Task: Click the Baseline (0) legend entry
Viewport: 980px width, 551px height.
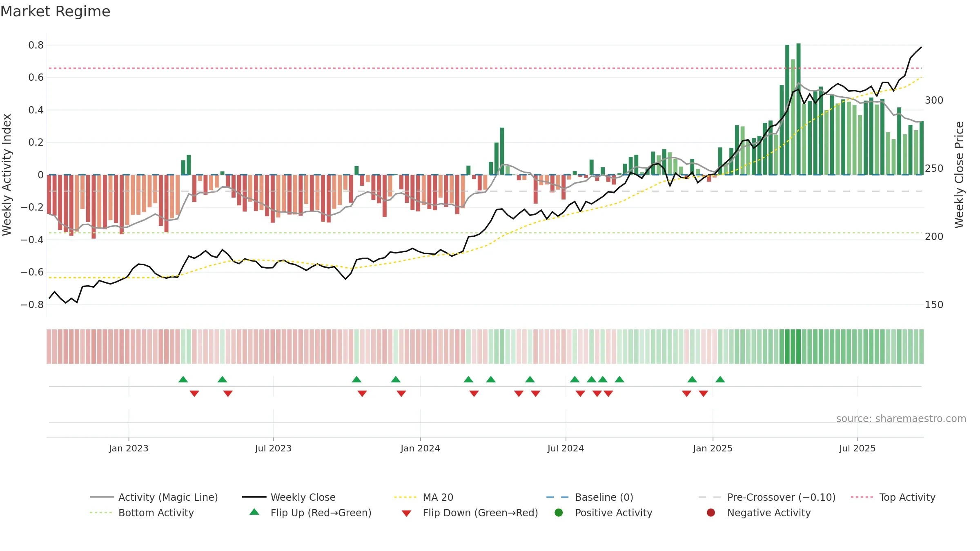Action: pos(590,497)
